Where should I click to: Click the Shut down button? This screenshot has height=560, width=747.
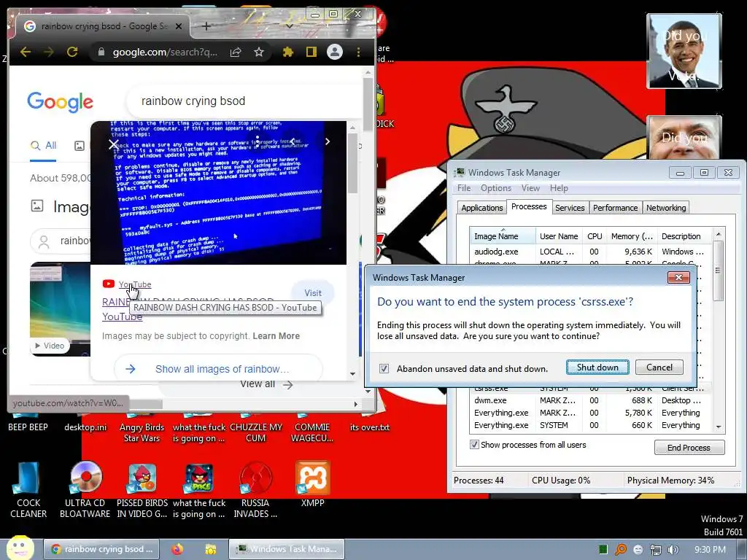coord(597,367)
